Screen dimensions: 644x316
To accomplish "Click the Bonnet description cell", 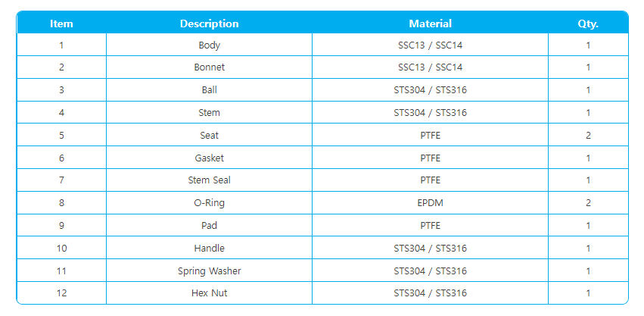I will pos(209,67).
